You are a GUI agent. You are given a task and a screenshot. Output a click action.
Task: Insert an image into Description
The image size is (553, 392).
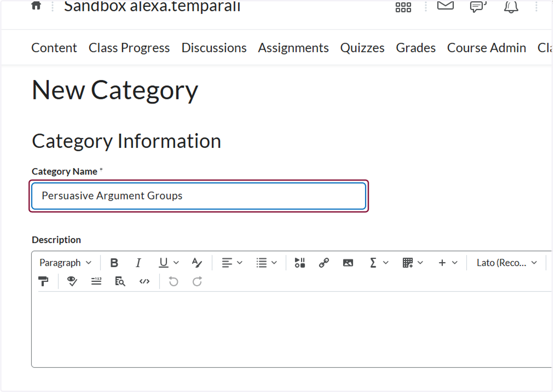[348, 263]
